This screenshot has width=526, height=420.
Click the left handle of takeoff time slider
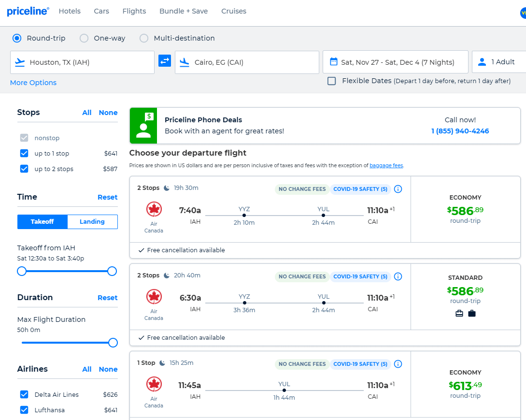click(x=22, y=271)
